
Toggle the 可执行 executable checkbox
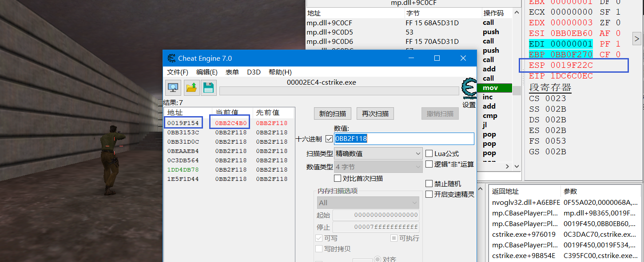[394, 238]
